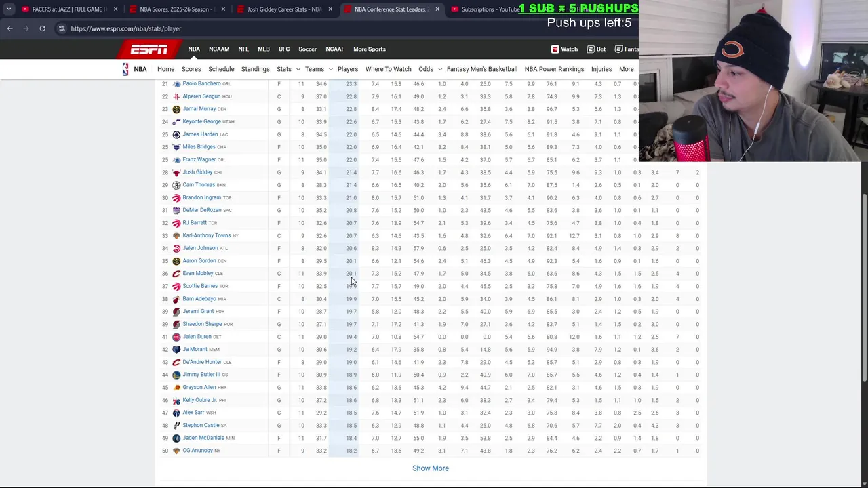Open the Injuries page link
The height and width of the screenshot is (488, 868).
tap(601, 69)
